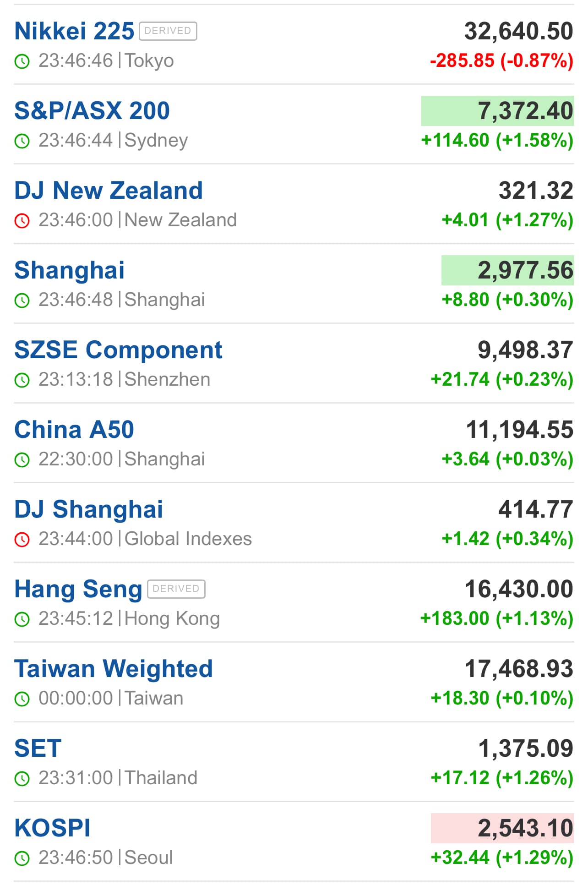Open the S&P/ASX 200 index page
This screenshot has height=885, width=588.
[92, 111]
